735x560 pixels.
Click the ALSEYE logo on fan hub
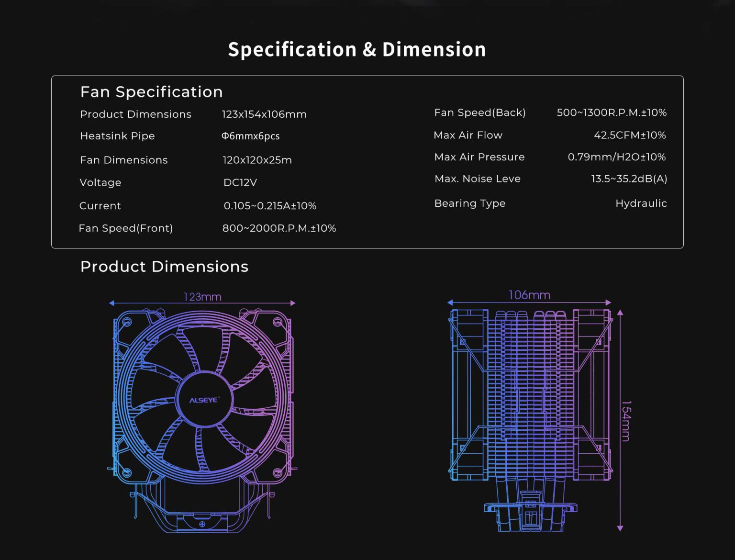[204, 400]
